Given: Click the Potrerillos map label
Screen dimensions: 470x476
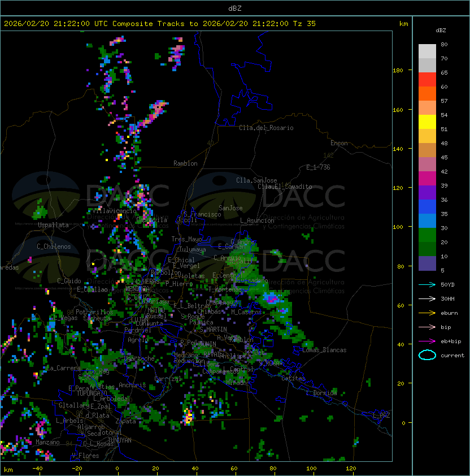Looking at the screenshot, I should click(x=94, y=312).
